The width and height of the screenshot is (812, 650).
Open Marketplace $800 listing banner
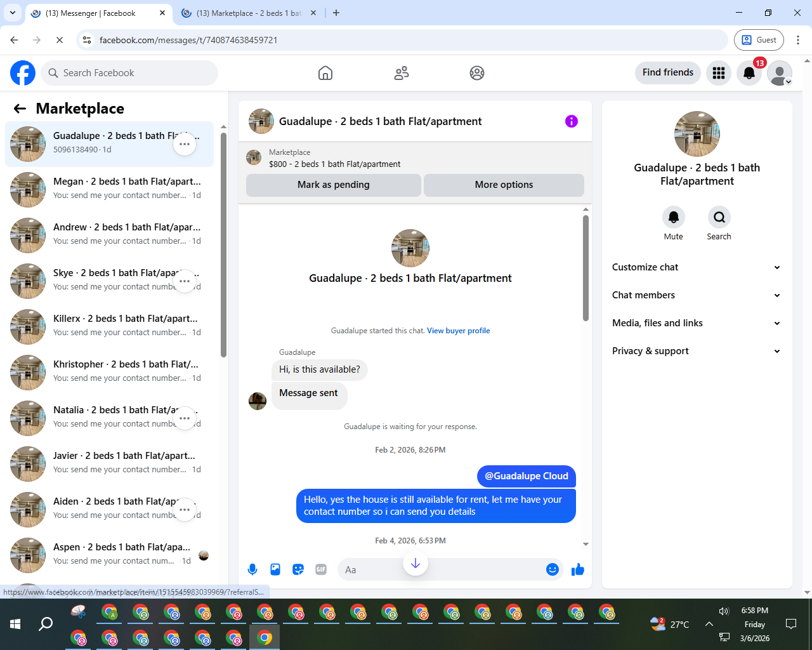(x=415, y=158)
